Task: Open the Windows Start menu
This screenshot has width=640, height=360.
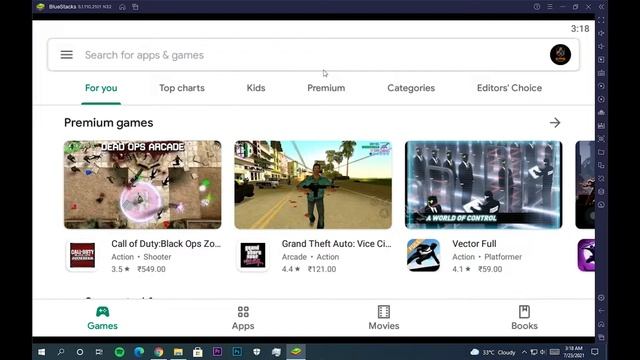Action: 42,352
